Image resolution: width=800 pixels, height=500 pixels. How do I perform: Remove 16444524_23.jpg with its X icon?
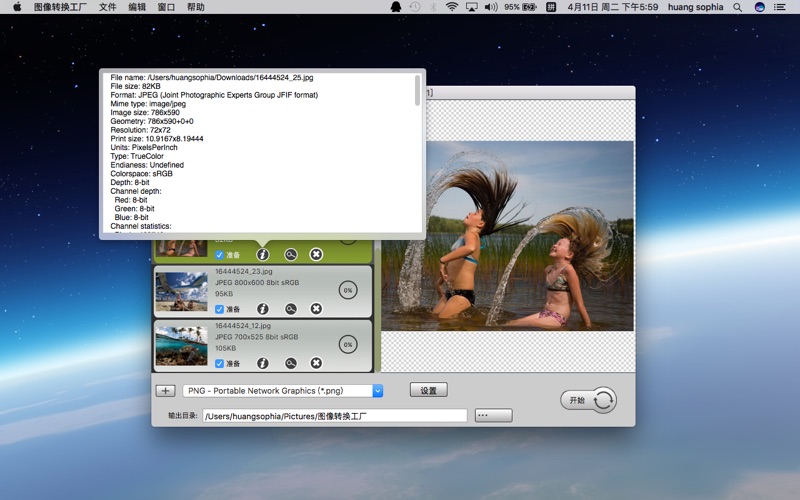(316, 309)
